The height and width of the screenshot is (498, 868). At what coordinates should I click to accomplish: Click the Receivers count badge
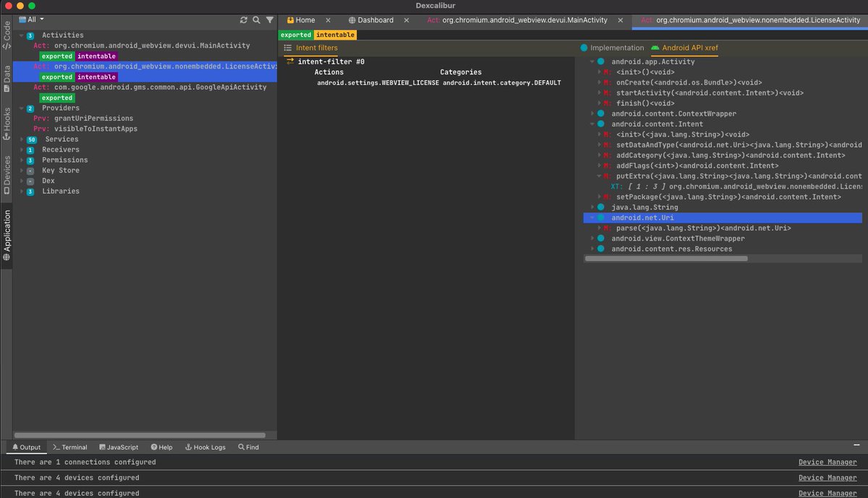30,150
